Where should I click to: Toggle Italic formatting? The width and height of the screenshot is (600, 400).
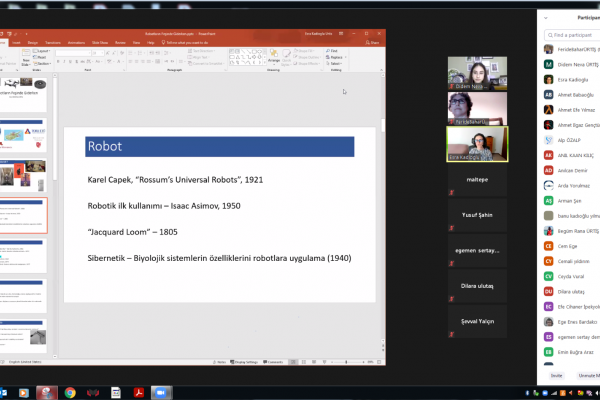[64, 61]
